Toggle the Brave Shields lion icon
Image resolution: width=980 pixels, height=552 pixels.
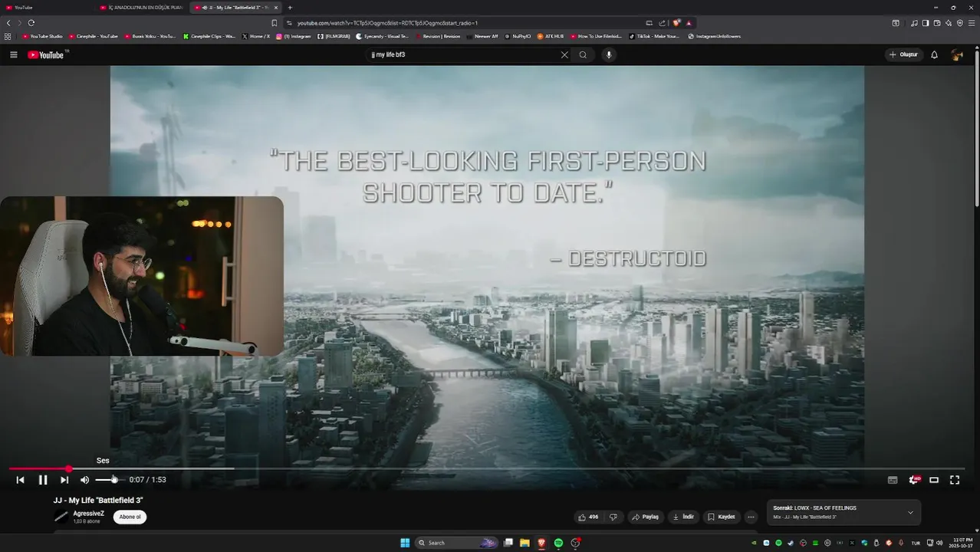coord(676,23)
